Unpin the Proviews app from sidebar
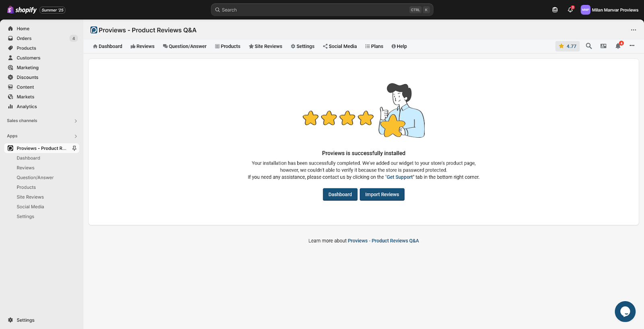This screenshot has width=644, height=329. (74, 148)
